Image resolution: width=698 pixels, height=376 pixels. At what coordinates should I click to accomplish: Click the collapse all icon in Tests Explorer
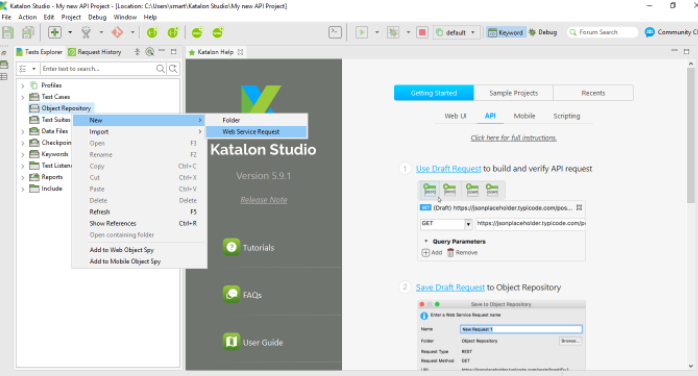[137, 52]
